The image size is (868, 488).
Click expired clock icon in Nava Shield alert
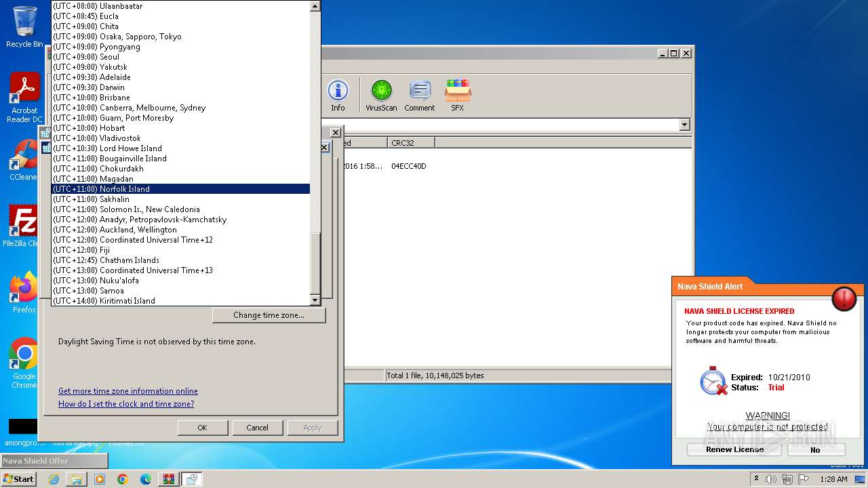[x=713, y=381]
